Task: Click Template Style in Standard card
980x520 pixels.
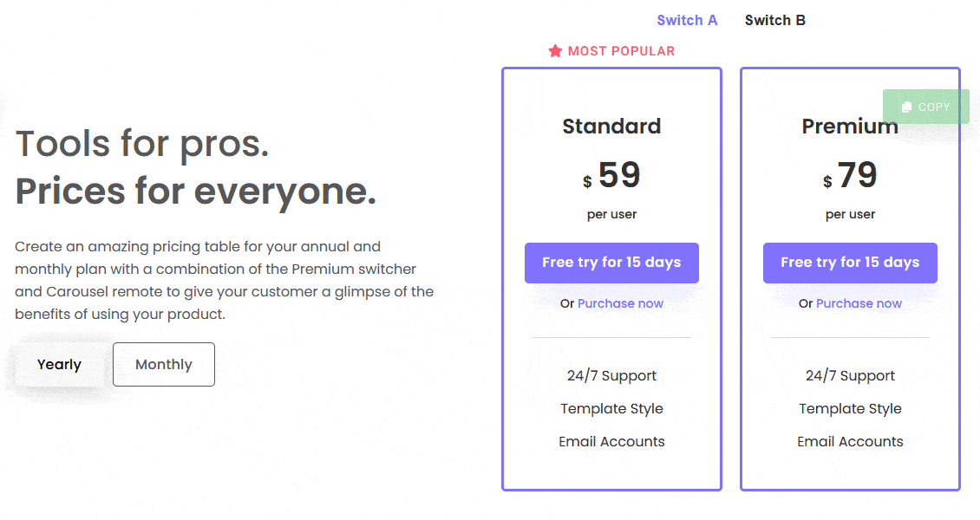Action: (611, 409)
